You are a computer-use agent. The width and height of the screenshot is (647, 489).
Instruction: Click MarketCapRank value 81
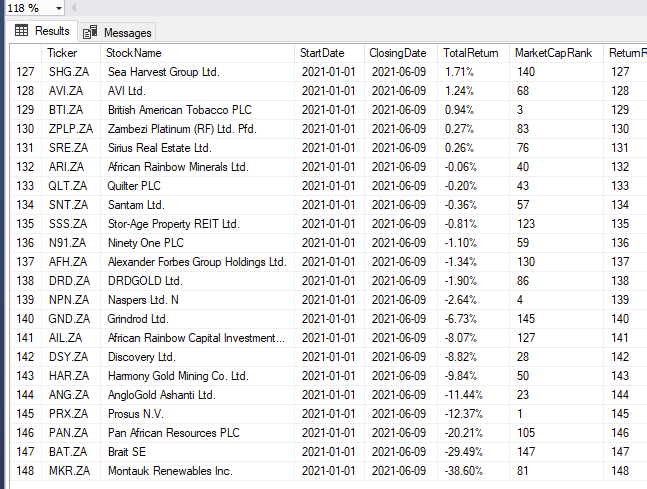pos(556,471)
